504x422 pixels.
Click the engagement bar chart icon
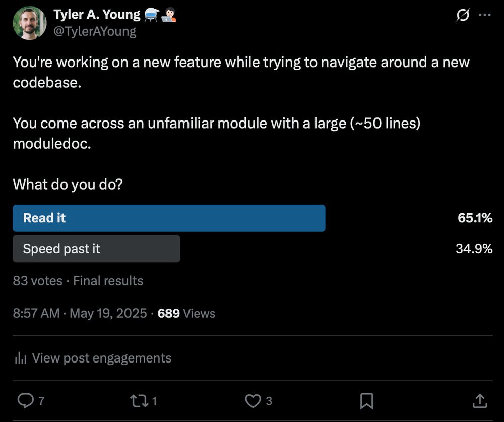[20, 358]
